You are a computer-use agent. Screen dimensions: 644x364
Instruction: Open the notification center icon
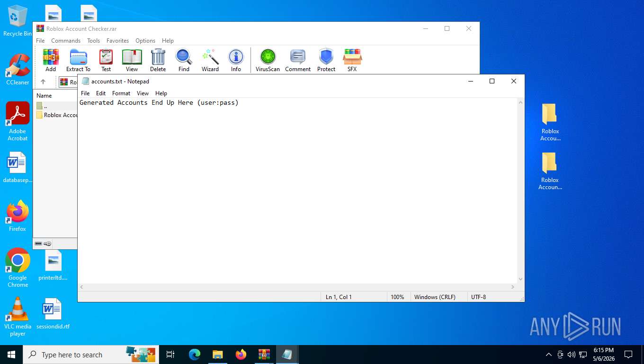[x=628, y=355]
